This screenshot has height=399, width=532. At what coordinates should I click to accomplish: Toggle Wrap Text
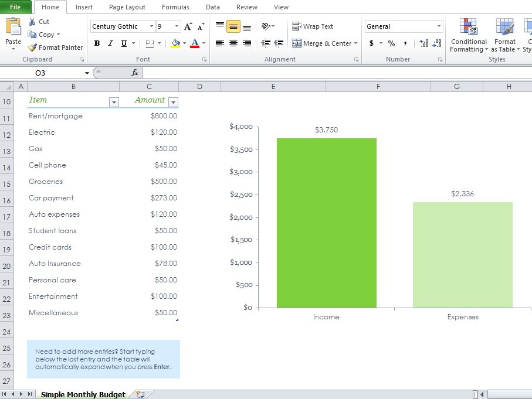pos(313,26)
